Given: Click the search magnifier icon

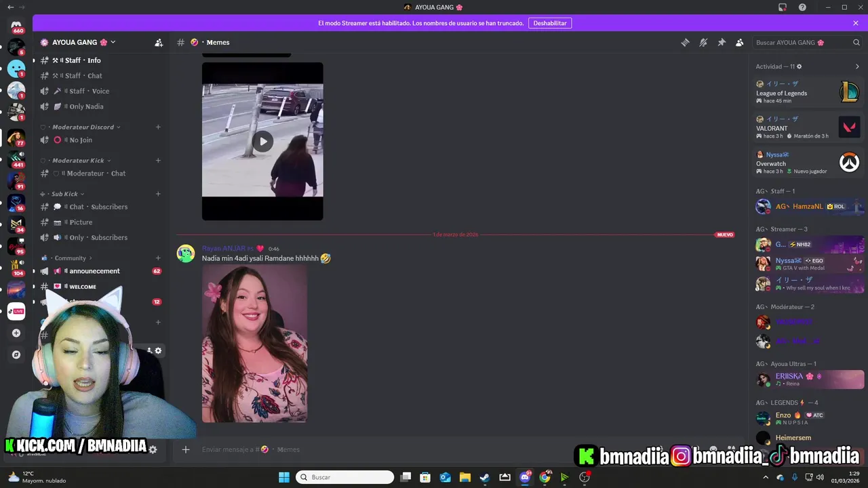Looking at the screenshot, I should 856,42.
